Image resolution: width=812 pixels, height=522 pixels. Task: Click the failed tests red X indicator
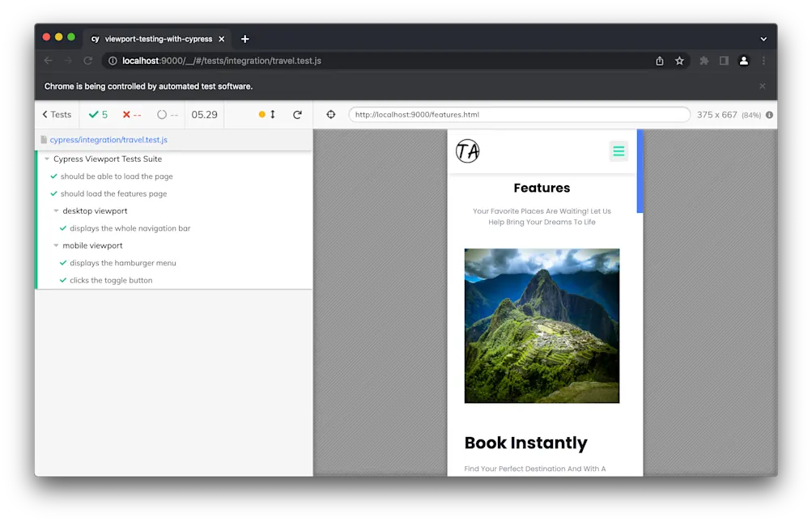click(131, 114)
